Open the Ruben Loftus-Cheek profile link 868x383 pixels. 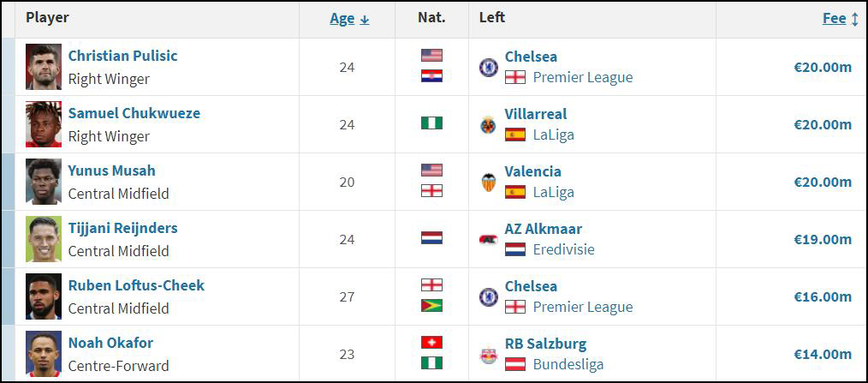click(x=136, y=285)
